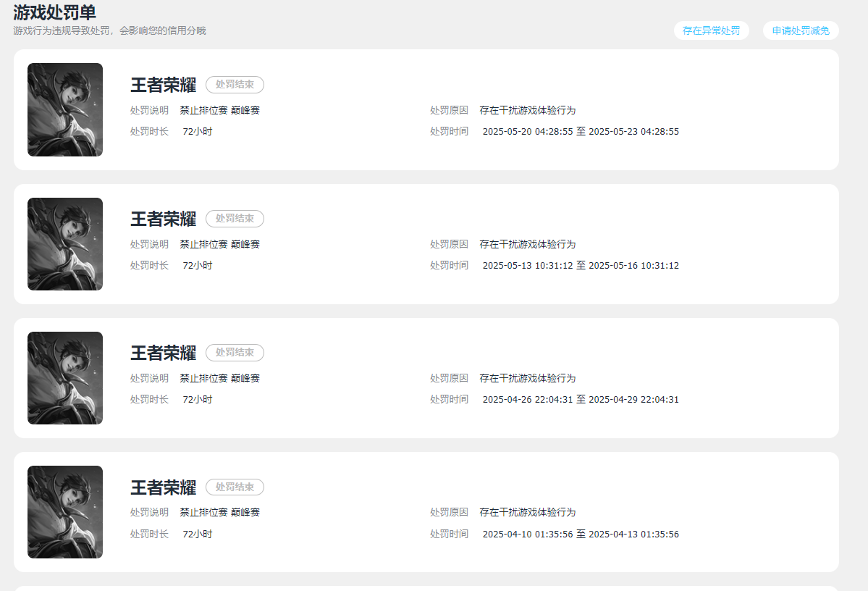The image size is (868, 591).
Task: Click 存在干扰游戏体验行为 reason in 2025-04-10 card
Action: tap(528, 512)
